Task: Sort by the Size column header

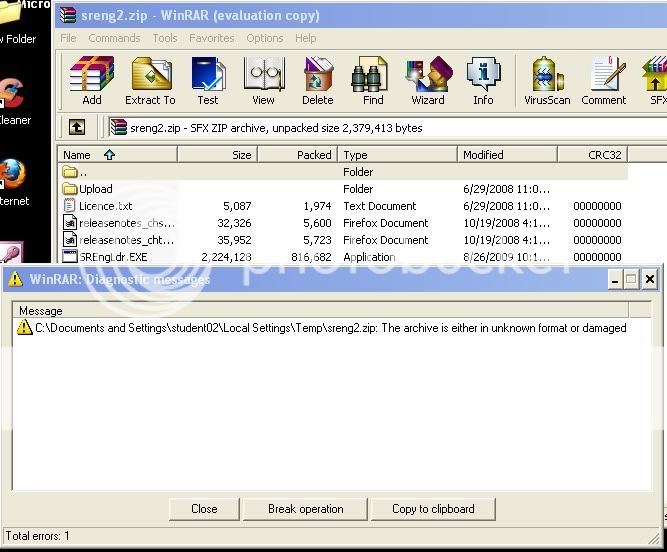Action: coord(217,155)
